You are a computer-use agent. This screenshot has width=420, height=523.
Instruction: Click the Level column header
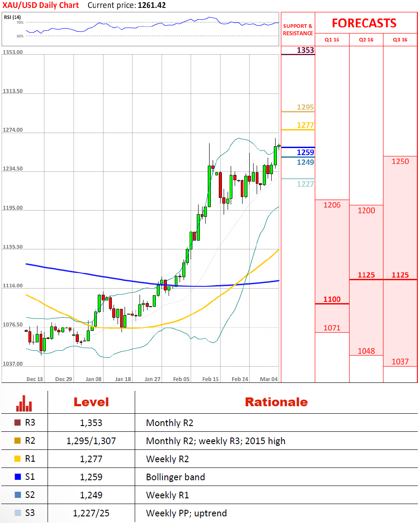(x=91, y=402)
